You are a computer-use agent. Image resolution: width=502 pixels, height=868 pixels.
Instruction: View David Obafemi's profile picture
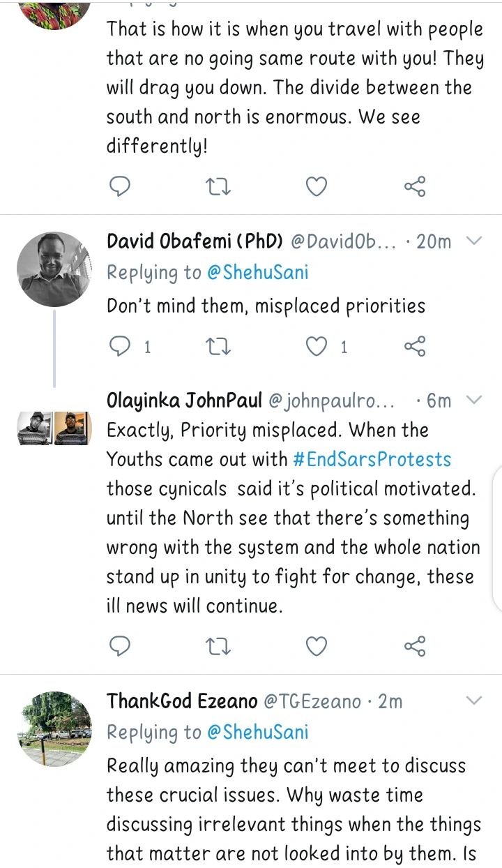click(54, 269)
